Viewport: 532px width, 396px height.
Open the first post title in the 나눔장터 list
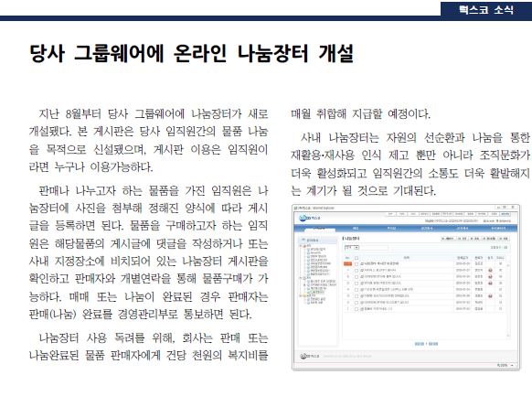381,263
